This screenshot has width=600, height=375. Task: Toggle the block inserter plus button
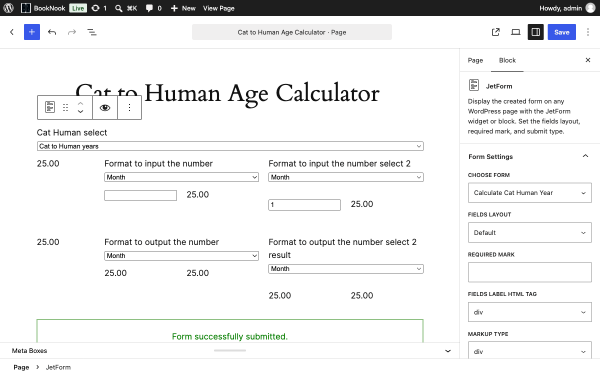(32, 32)
